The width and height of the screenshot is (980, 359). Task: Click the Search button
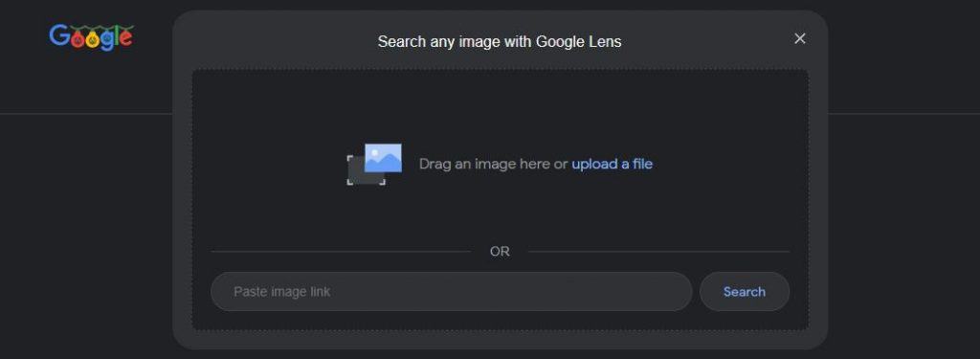(745, 291)
